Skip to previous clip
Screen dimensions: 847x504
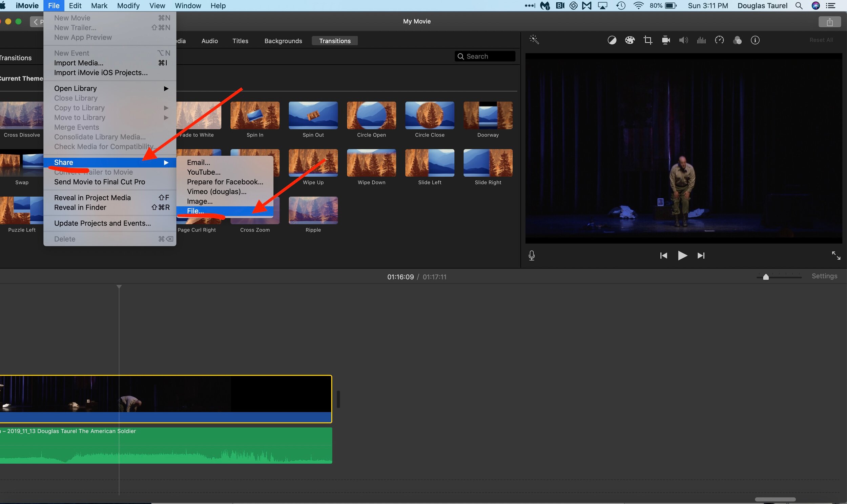[663, 256]
